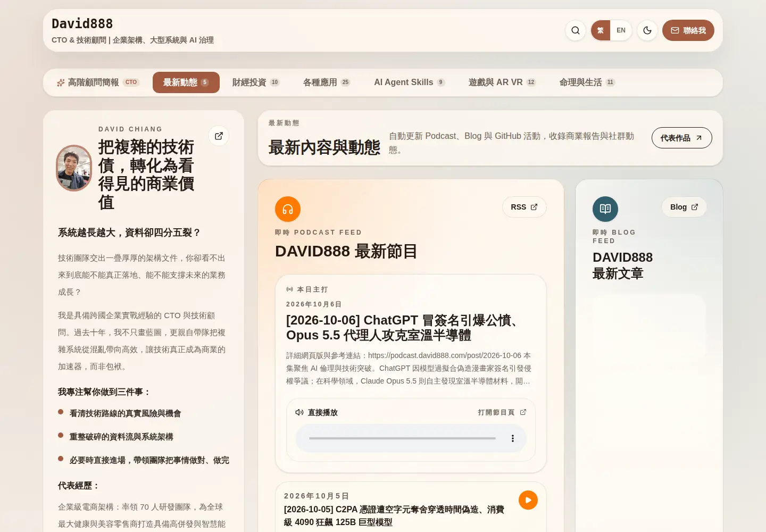The height and width of the screenshot is (532, 766).
Task: Open the external link icon in profile card
Action: pos(219,136)
